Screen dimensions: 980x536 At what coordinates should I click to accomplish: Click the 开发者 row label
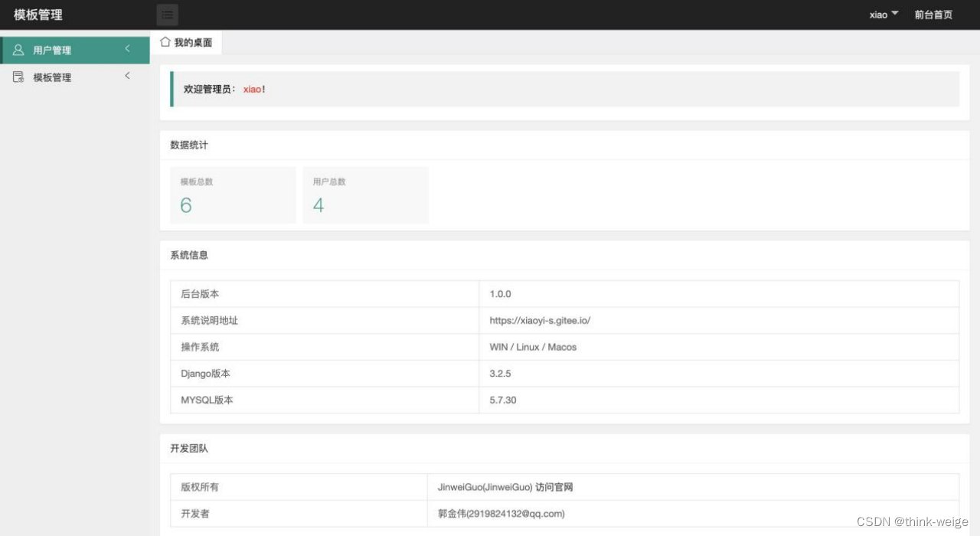(x=195, y=514)
